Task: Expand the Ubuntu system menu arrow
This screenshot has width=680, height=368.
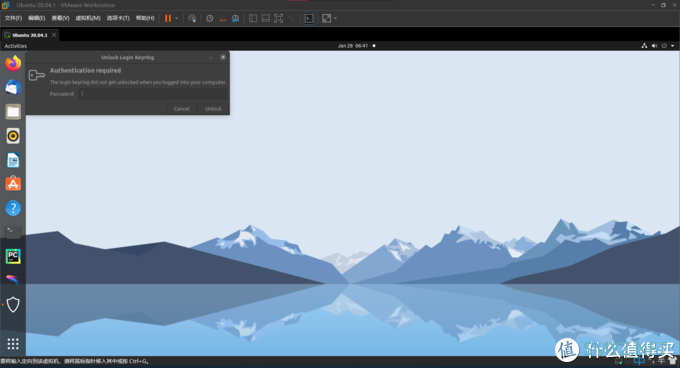Action: point(673,46)
